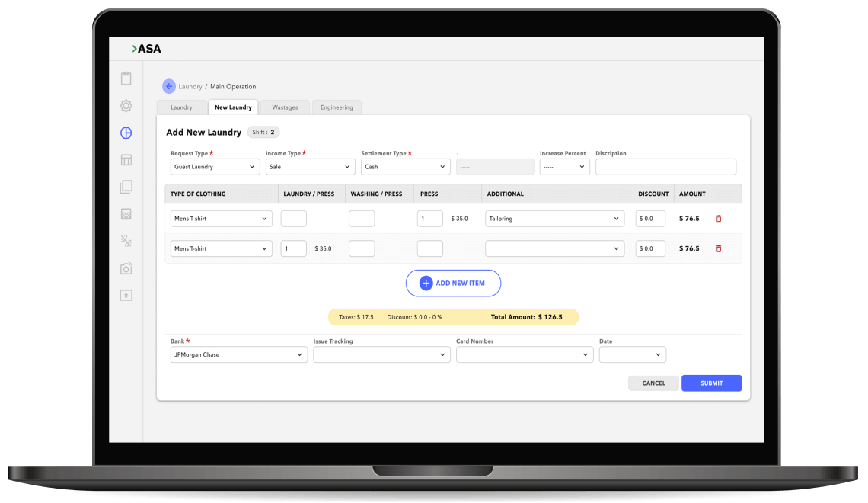This screenshot has width=868, height=503.
Task: Click the Discription input field
Action: tap(666, 167)
